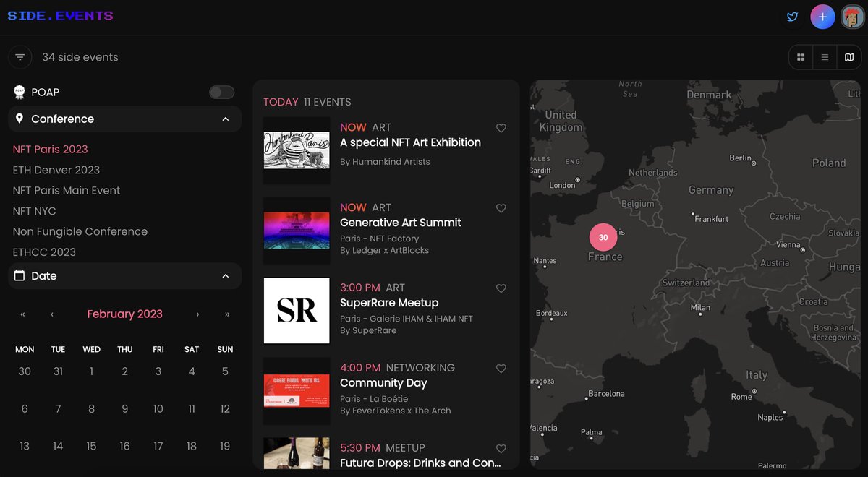Favorite A special NFT Art Exhibition
Screen dimensions: 868x477
tap(501, 128)
